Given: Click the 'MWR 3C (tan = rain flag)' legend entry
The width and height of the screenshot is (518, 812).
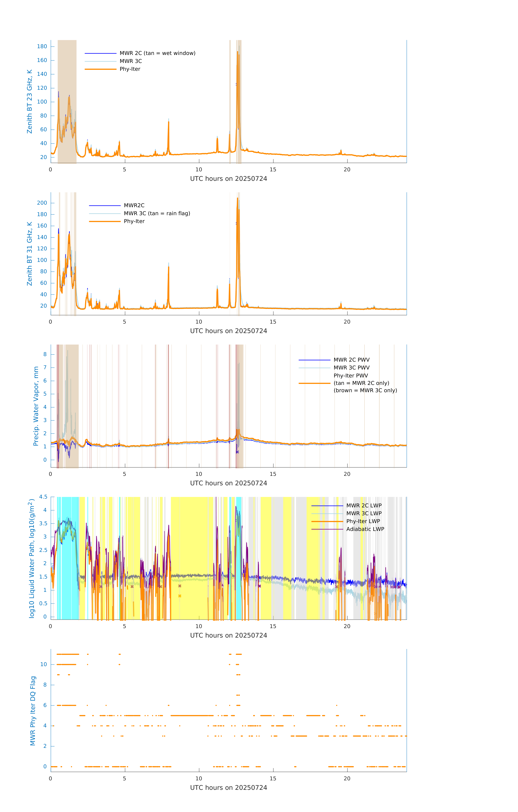Looking at the screenshot, I should pos(157,213).
